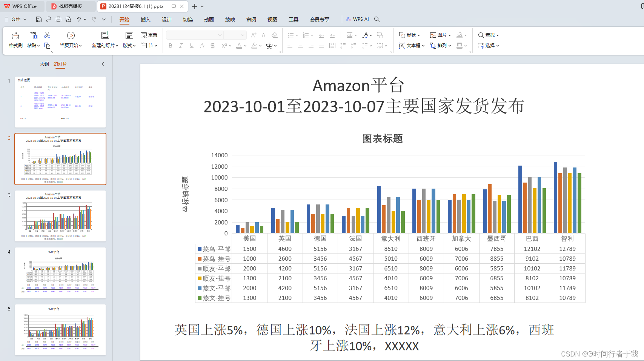Click the Print icon in quick toolbar
Viewport: 644px width, 361px height.
coord(58,19)
